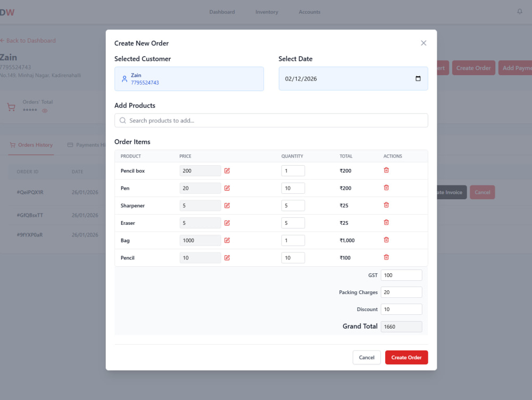The height and width of the screenshot is (400, 532).
Task: Remove Sharpener row with trash icon
Action: pos(386,205)
